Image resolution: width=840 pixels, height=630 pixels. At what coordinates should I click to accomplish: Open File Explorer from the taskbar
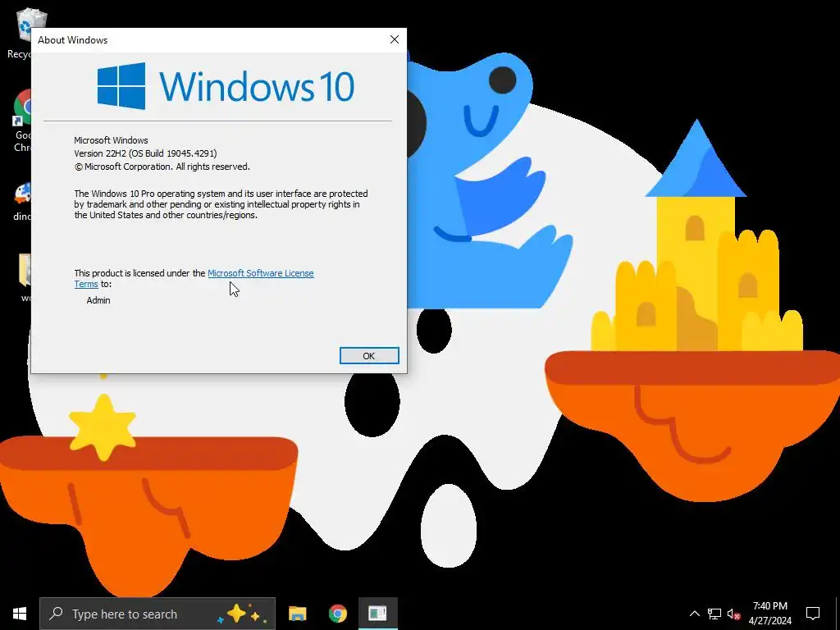(x=297, y=614)
